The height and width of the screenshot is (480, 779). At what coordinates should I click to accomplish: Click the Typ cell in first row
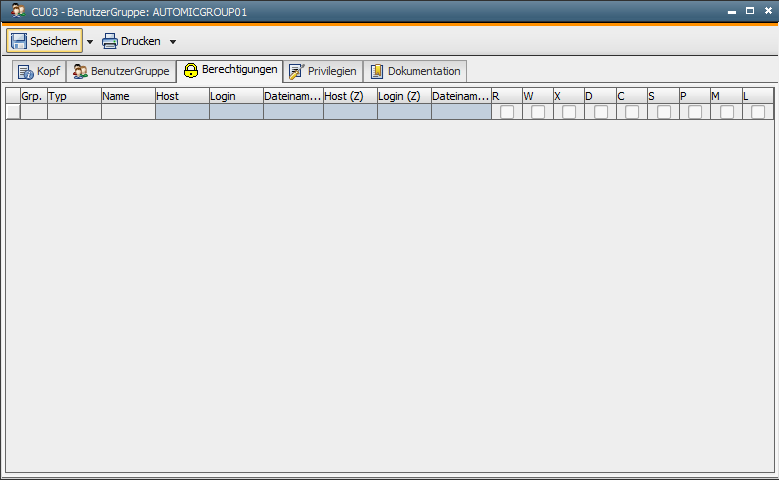[x=75, y=112]
